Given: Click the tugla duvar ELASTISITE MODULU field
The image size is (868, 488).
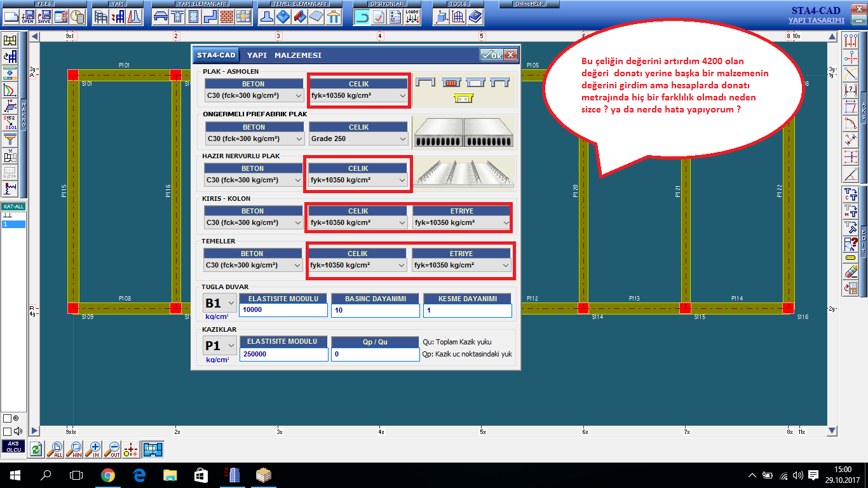Looking at the screenshot, I should (x=283, y=310).
